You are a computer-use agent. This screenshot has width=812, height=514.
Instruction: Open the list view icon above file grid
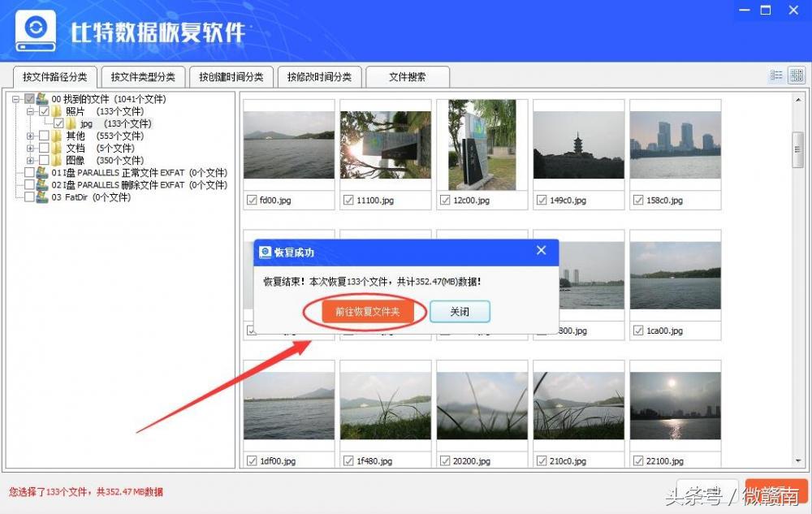point(775,75)
